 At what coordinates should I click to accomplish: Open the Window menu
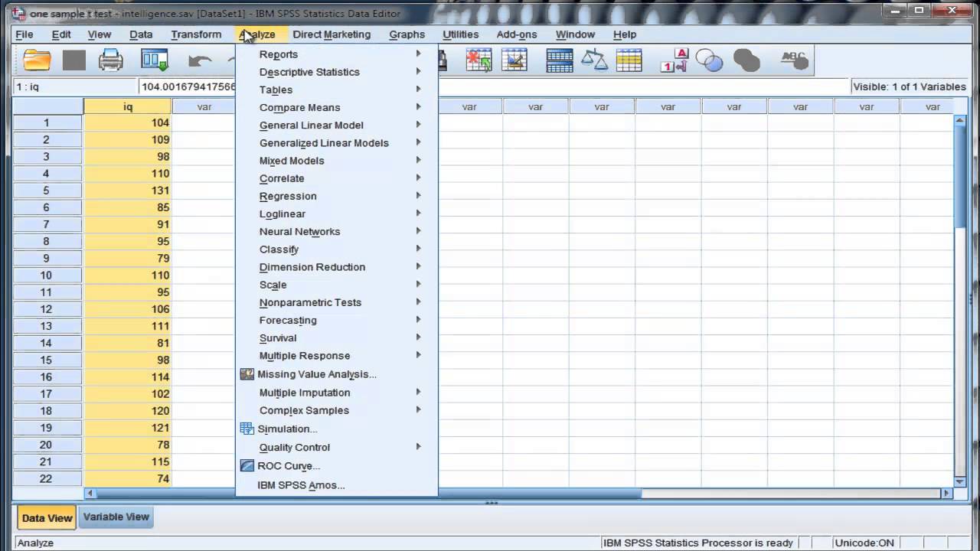(575, 34)
